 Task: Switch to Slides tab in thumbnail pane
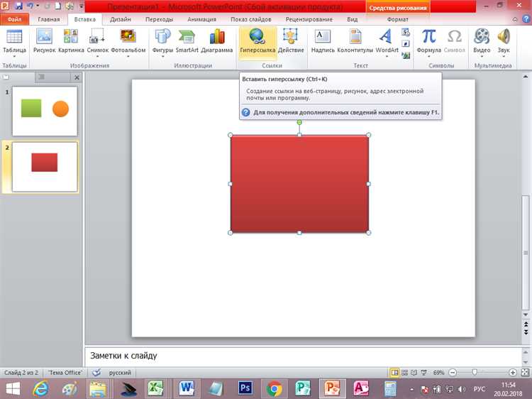pyautogui.click(x=6, y=77)
